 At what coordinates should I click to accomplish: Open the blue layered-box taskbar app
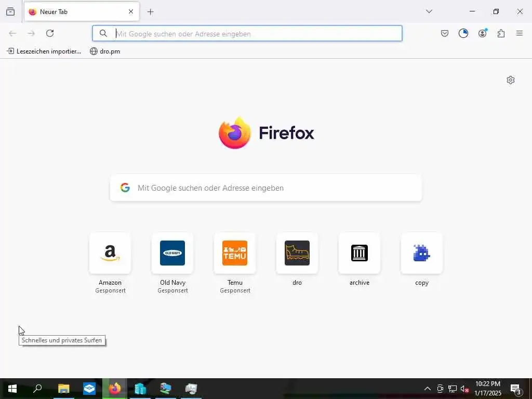[x=89, y=389]
